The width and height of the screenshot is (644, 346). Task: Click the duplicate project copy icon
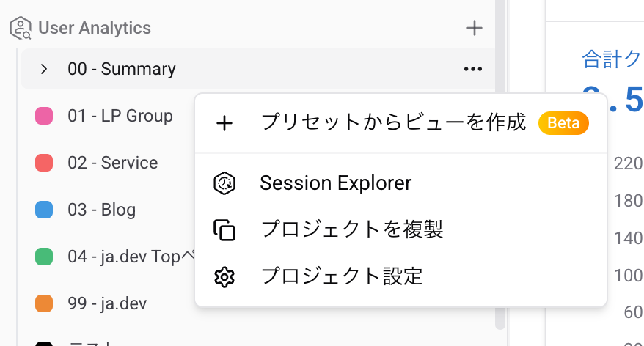(224, 230)
